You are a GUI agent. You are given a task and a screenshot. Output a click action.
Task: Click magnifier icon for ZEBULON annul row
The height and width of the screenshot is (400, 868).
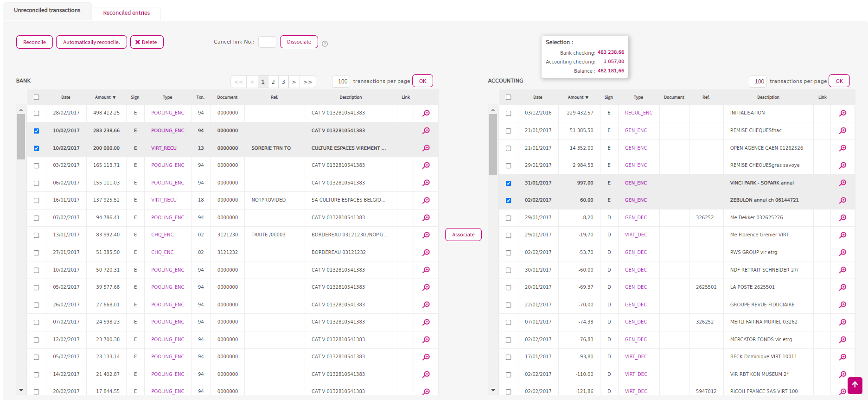(842, 200)
